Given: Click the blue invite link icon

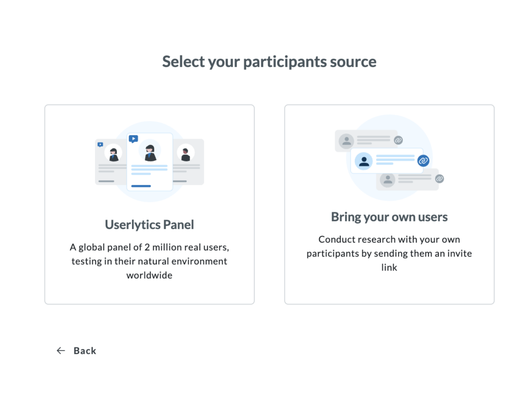Looking at the screenshot, I should (423, 160).
